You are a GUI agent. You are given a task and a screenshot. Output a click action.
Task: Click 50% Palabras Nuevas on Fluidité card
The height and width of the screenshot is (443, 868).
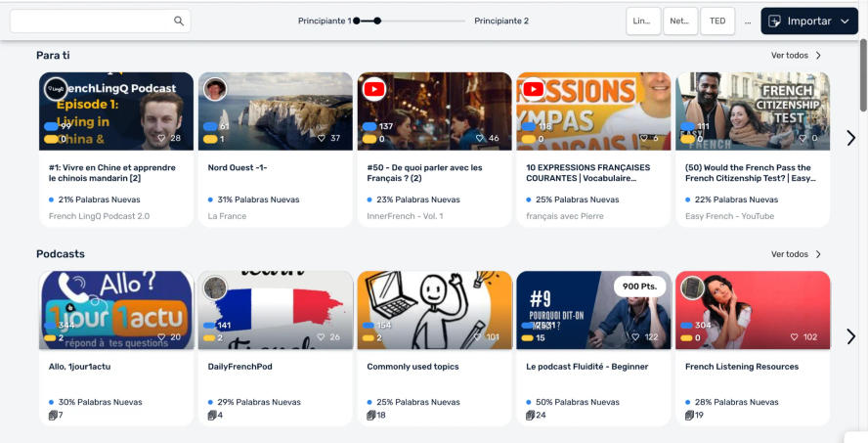(x=578, y=402)
